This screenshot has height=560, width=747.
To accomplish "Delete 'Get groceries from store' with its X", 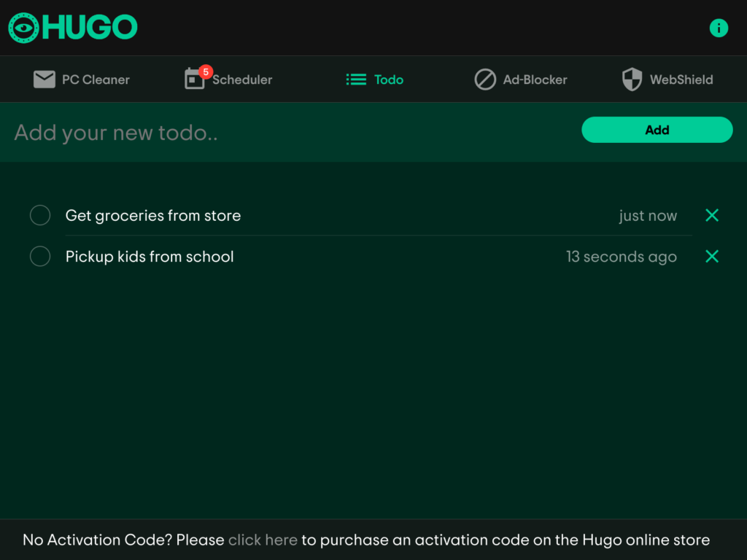I will [711, 215].
